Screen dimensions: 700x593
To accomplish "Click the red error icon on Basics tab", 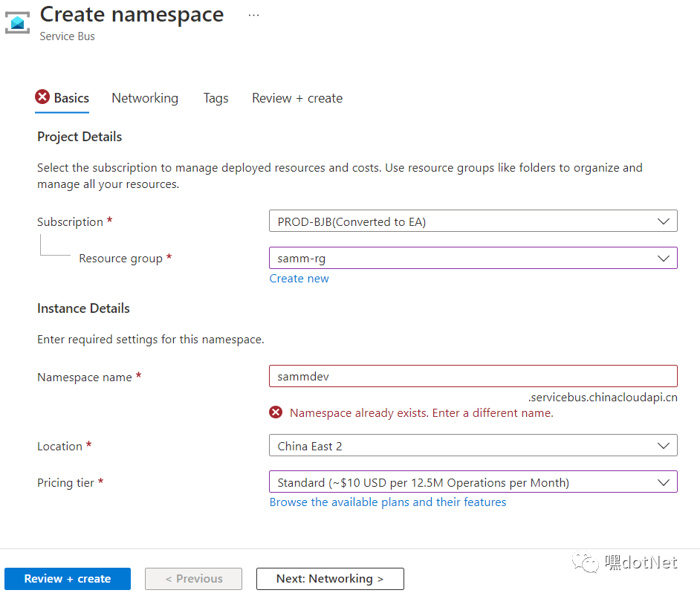I will point(42,97).
